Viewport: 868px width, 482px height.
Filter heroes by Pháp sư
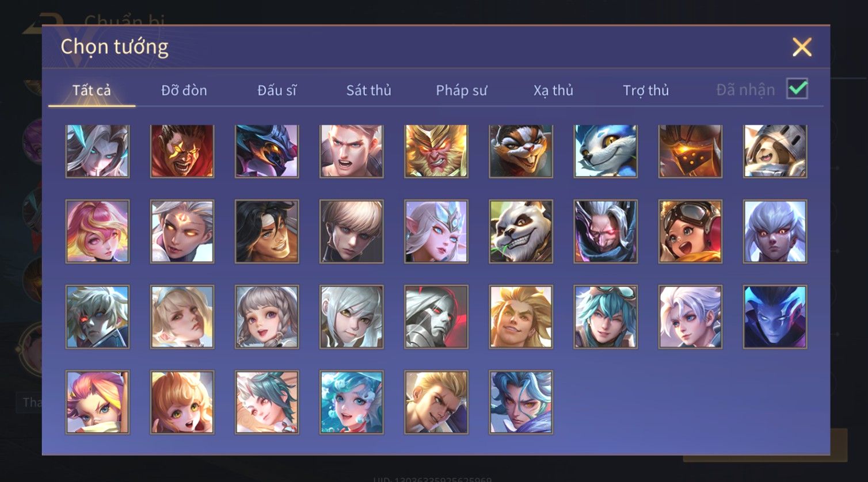(461, 90)
